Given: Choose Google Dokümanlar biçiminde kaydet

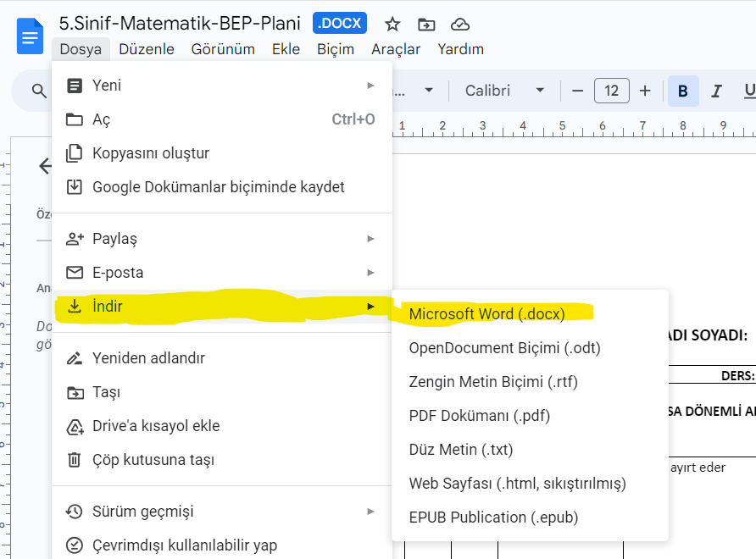Looking at the screenshot, I should (222, 186).
